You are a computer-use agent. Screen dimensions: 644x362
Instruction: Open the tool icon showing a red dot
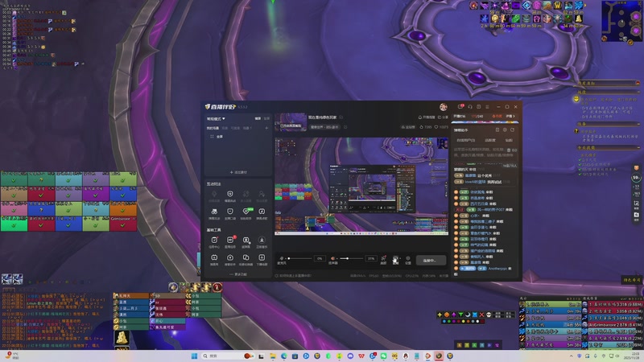pos(214,241)
